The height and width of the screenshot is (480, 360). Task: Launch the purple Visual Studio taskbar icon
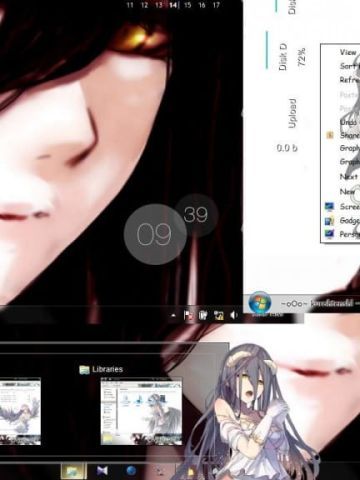point(102,471)
